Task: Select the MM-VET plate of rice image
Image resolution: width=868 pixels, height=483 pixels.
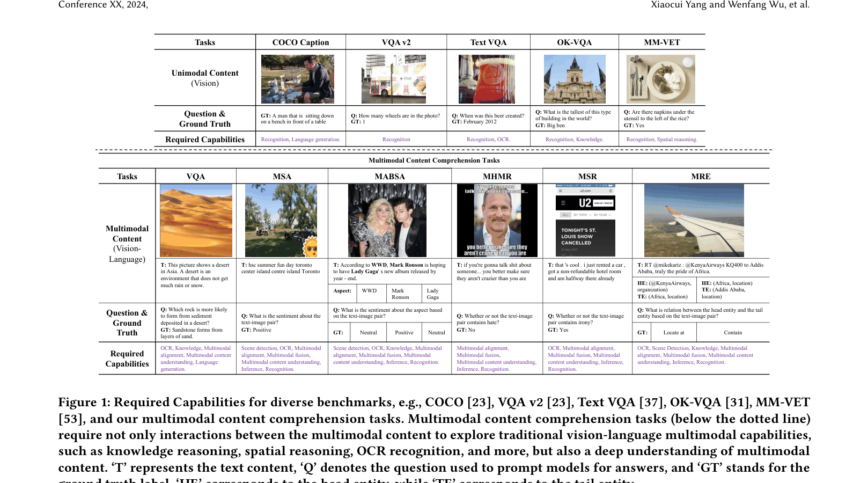Action: (x=661, y=79)
